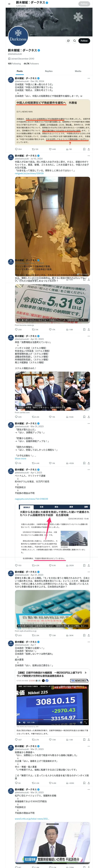Switch to the Media tab
This screenshot has width=98, height=868.
coord(78,71)
